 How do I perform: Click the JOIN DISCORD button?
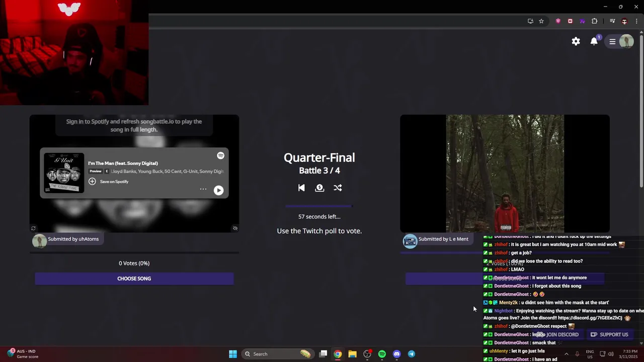[557, 334]
